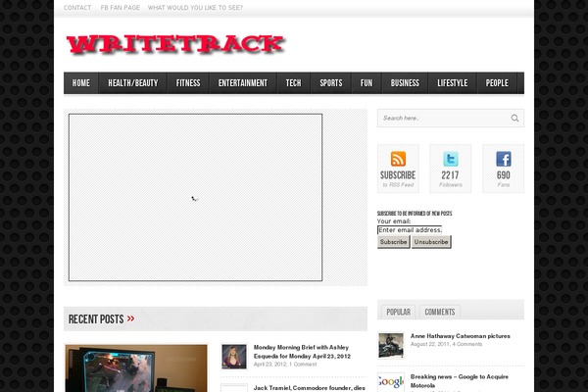Open Google to Acquire Motorola article
The image size is (588, 392).
pos(460,381)
